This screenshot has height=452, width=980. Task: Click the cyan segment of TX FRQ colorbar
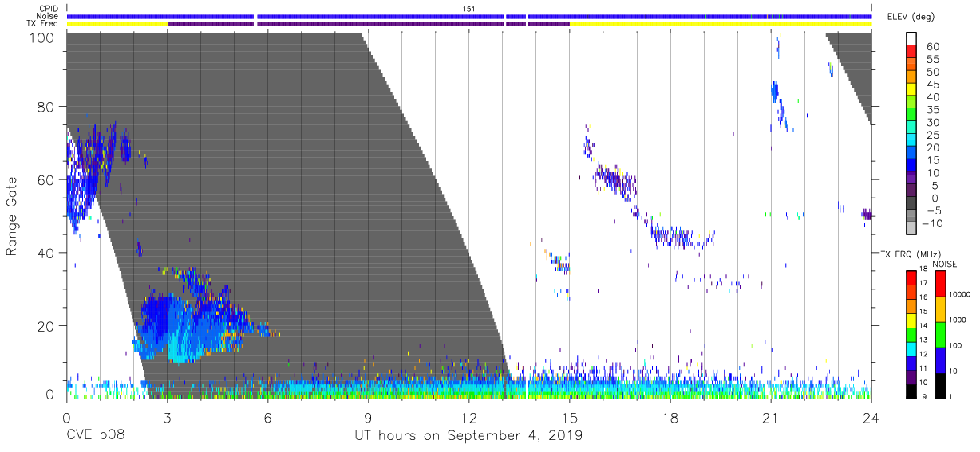(911, 348)
